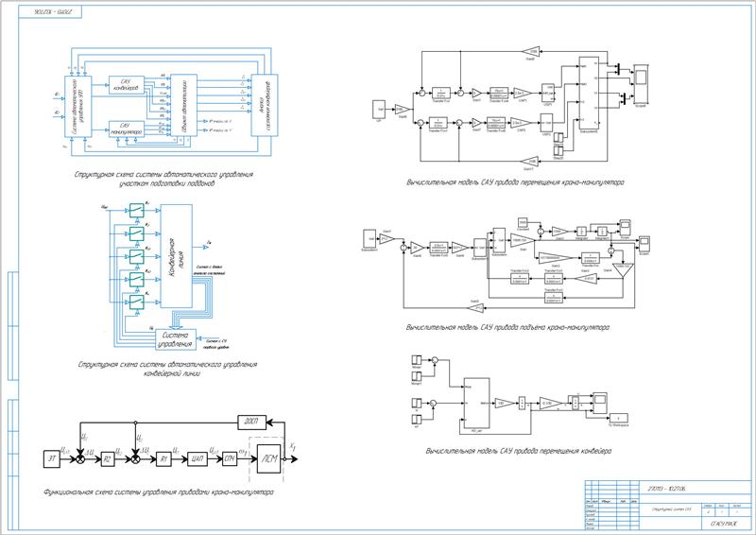Click the Конвейерная линия block
Image resolution: width=756 pixels, height=535 pixels.
tap(176, 255)
